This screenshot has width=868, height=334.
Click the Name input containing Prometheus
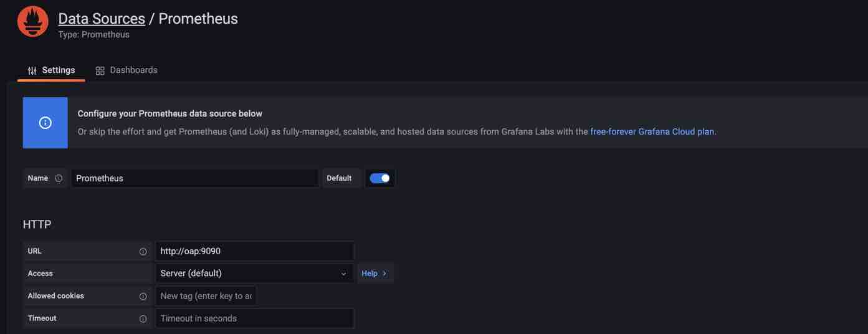pos(194,178)
